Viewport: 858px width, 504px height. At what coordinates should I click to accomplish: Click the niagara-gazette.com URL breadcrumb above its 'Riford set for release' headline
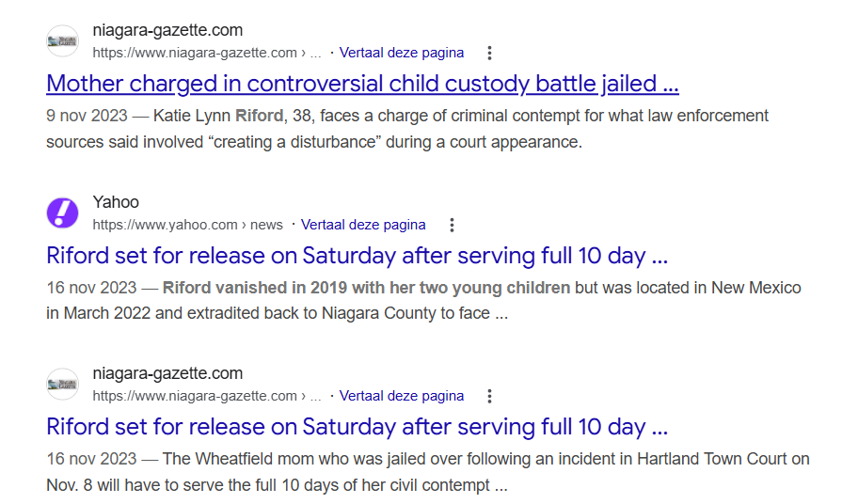[206, 396]
